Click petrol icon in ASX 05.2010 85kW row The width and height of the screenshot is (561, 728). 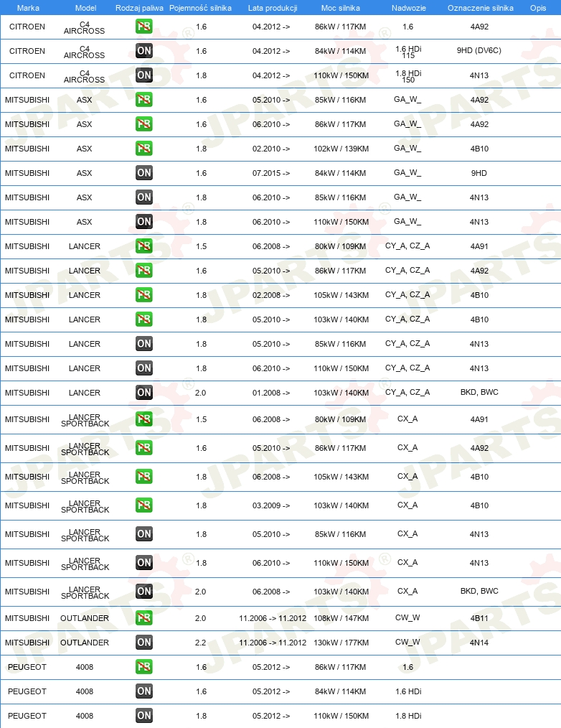pyautogui.click(x=144, y=100)
